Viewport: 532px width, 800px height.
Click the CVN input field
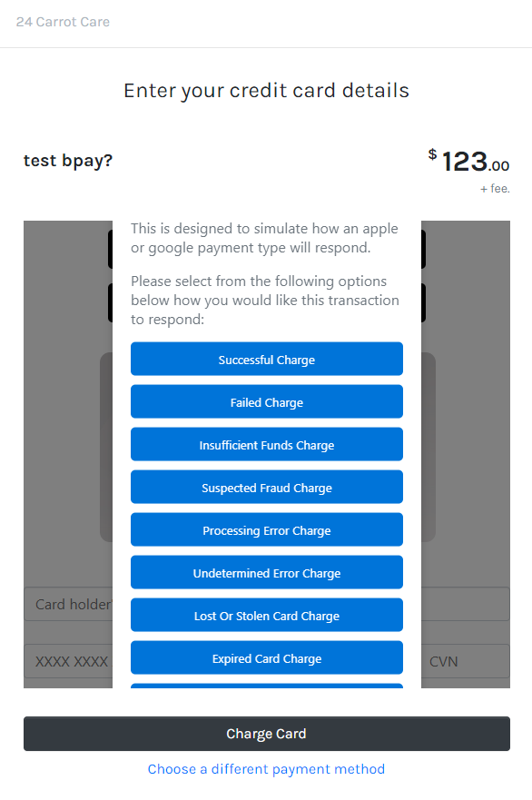465,661
